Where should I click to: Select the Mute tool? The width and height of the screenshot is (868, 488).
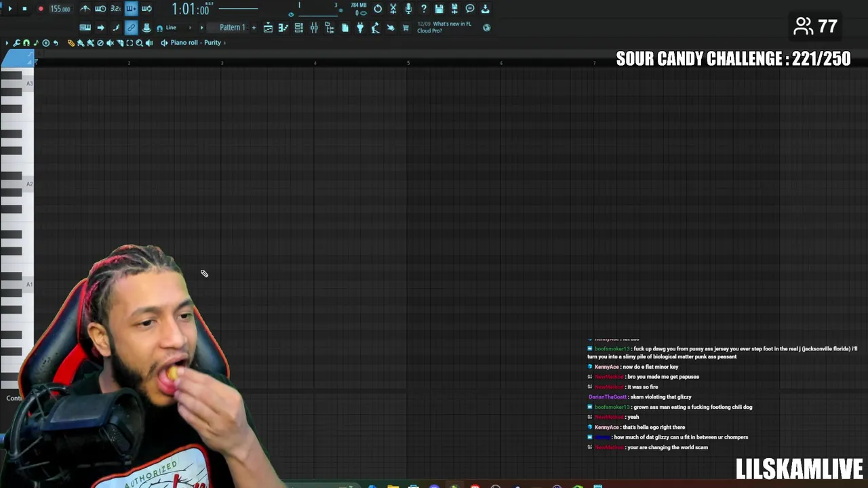pyautogui.click(x=110, y=43)
